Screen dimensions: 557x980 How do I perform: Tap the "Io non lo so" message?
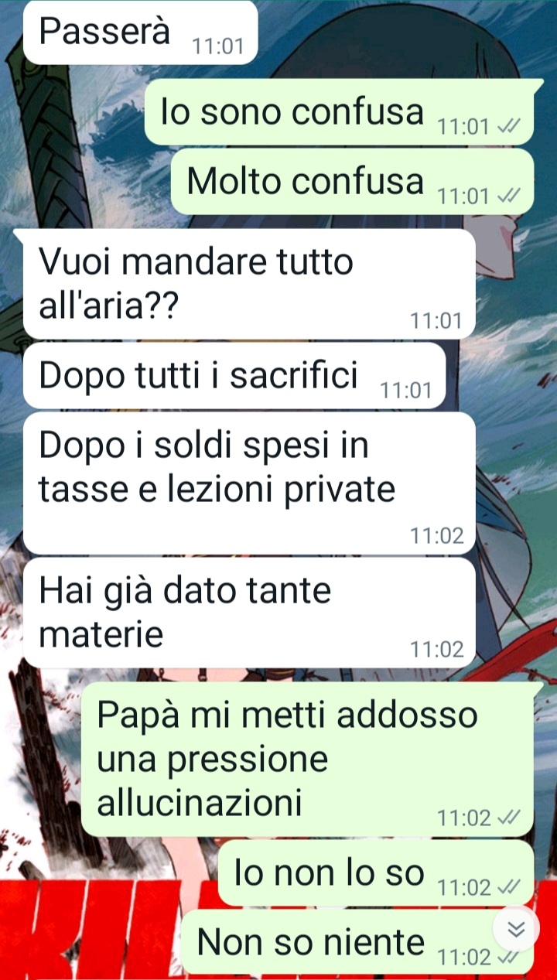click(376, 873)
